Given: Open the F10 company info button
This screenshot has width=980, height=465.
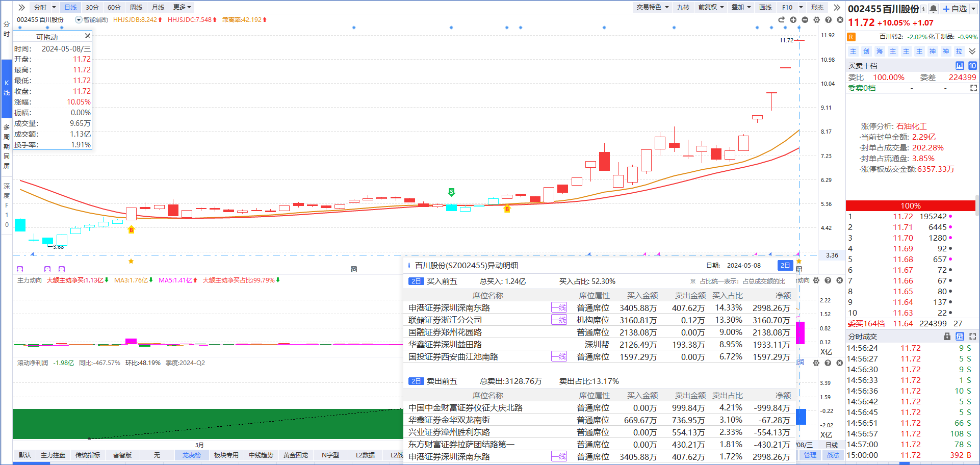Looking at the screenshot, I should tap(787, 7).
